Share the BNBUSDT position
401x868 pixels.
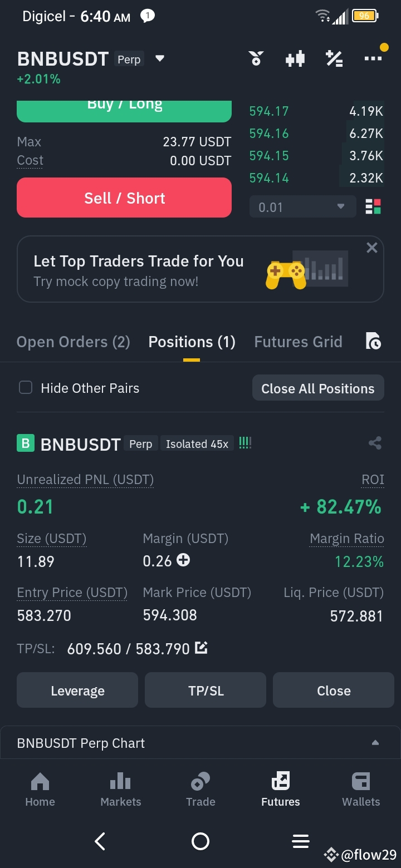[x=375, y=443]
